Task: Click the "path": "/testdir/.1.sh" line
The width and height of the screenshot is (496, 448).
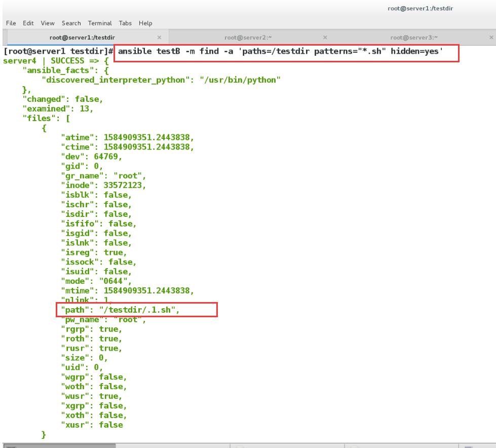Action: coord(120,310)
